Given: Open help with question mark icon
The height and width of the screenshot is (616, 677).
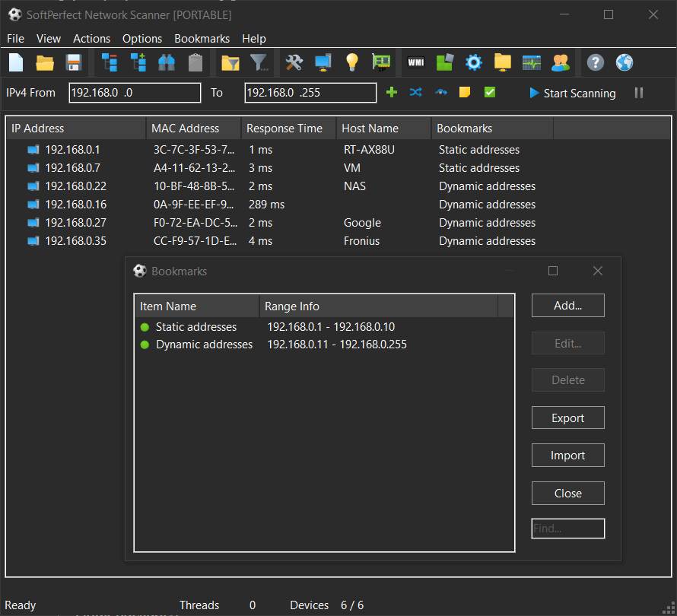Looking at the screenshot, I should (x=596, y=62).
